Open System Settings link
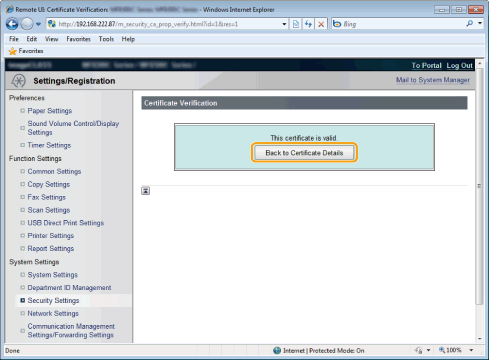Viewport: 489px width, 360px height. [x=53, y=275]
